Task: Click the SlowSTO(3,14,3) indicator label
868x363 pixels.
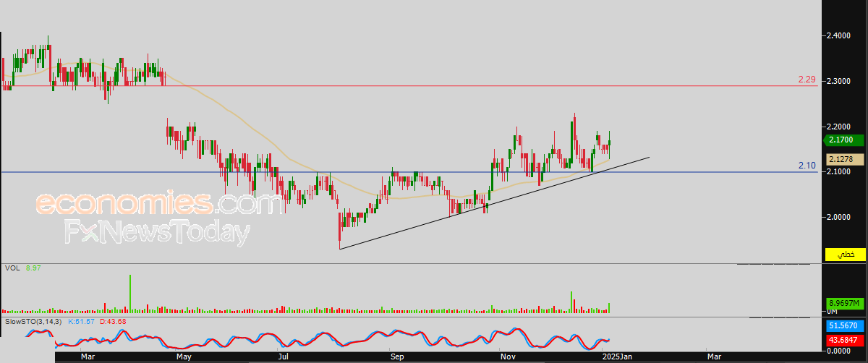Action: (34, 321)
